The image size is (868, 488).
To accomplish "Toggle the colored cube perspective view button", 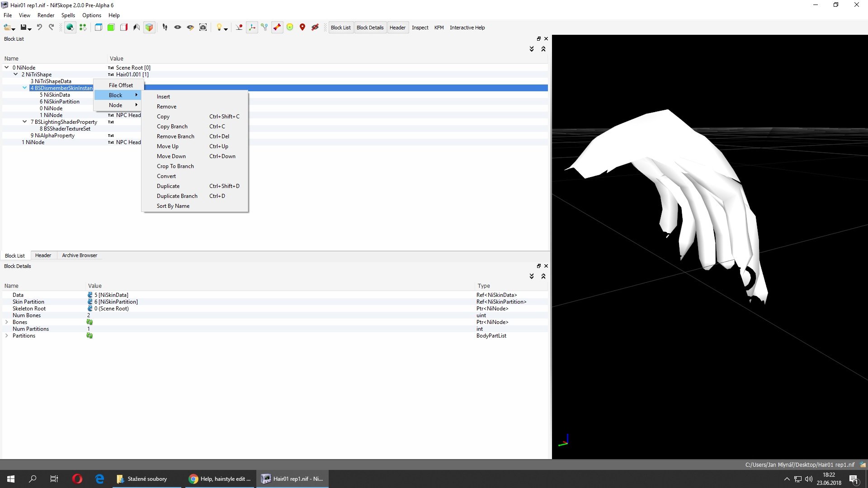I will click(149, 28).
